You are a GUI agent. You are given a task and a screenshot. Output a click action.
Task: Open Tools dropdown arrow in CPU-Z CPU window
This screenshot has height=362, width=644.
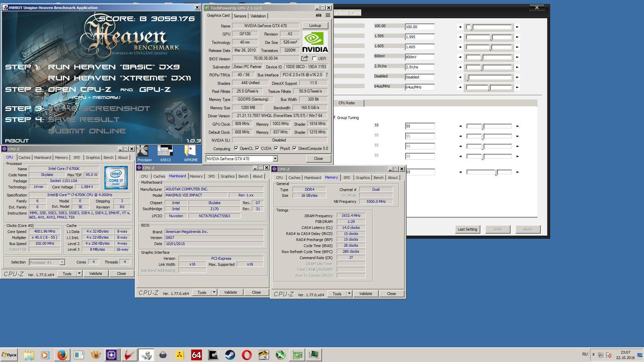79,274
